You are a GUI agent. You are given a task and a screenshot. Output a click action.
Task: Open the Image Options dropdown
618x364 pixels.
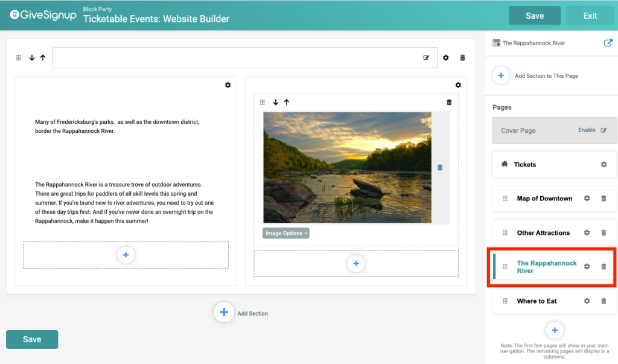point(285,233)
